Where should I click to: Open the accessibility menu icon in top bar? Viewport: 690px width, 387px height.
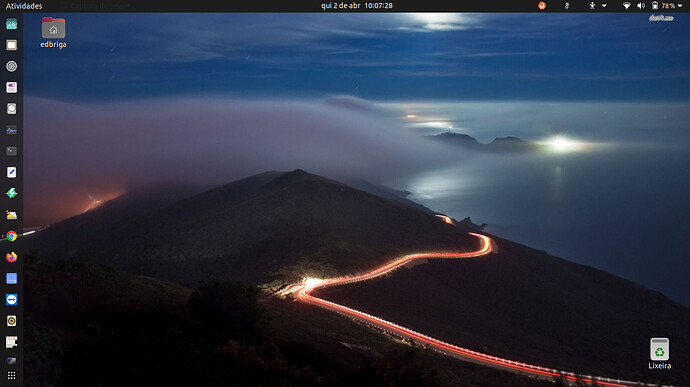592,6
